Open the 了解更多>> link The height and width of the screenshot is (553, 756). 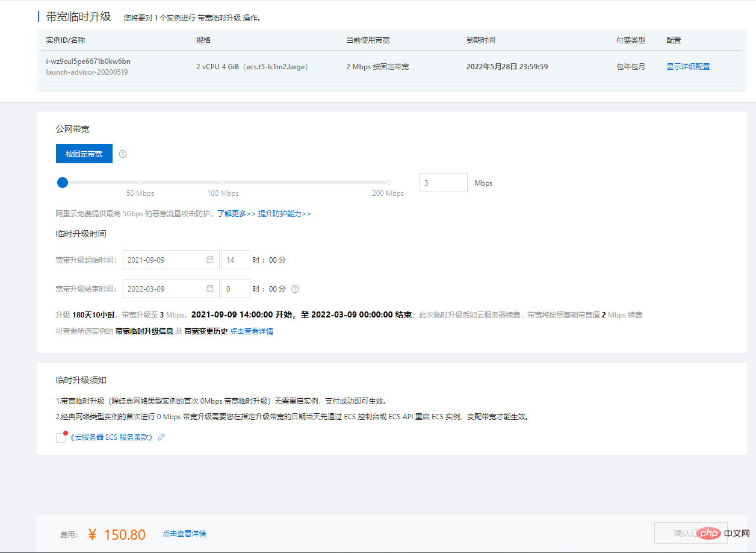point(237,214)
